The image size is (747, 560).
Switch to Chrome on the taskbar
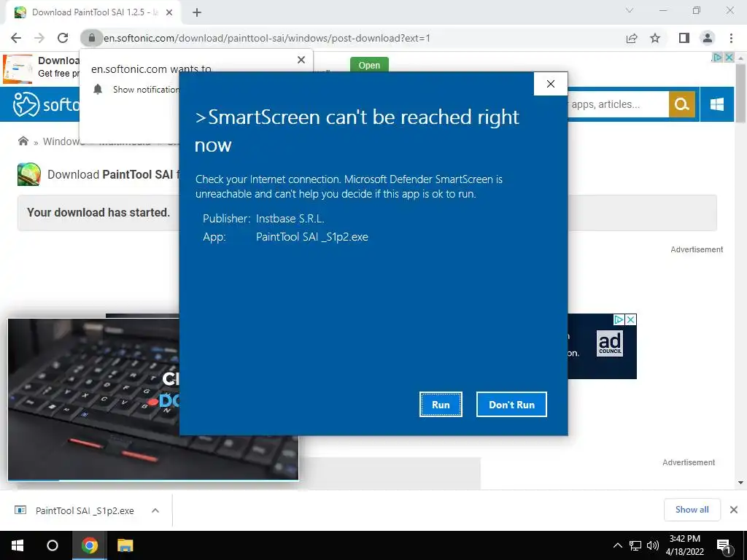click(x=90, y=545)
